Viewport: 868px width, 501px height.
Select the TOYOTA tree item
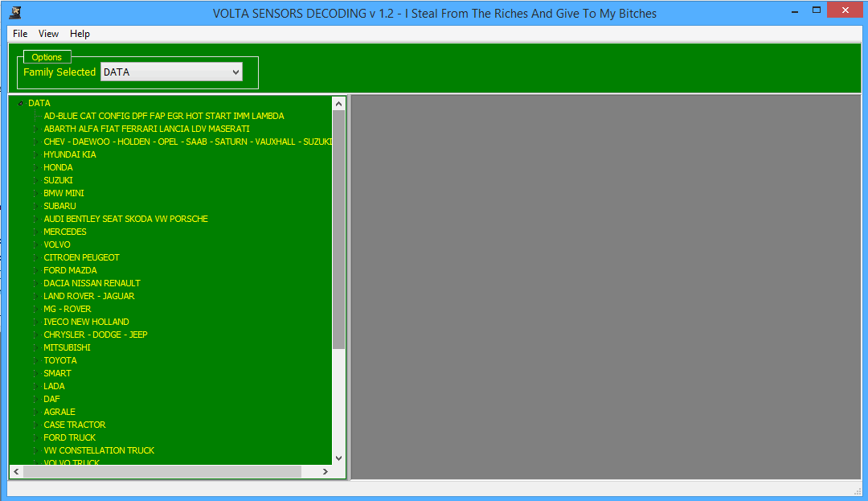60,360
